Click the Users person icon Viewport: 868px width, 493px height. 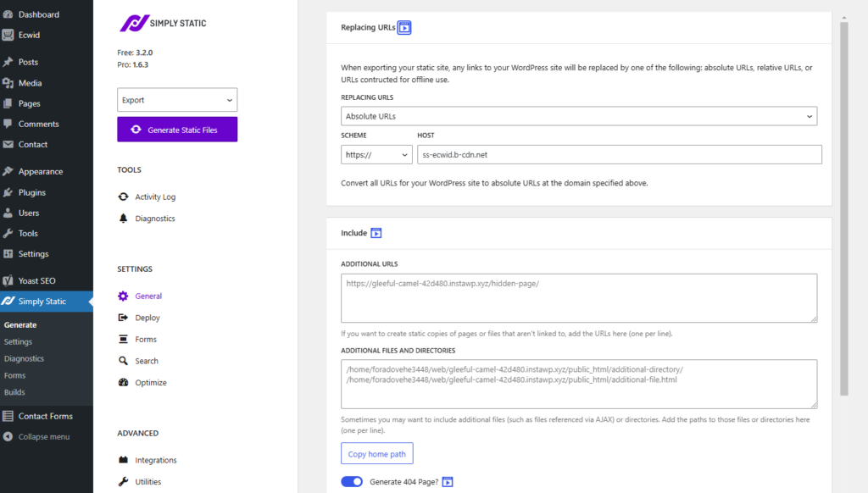pyautogui.click(x=8, y=213)
